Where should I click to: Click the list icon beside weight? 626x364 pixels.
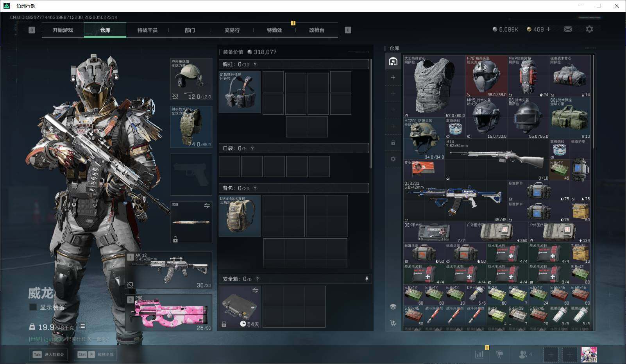point(82,326)
